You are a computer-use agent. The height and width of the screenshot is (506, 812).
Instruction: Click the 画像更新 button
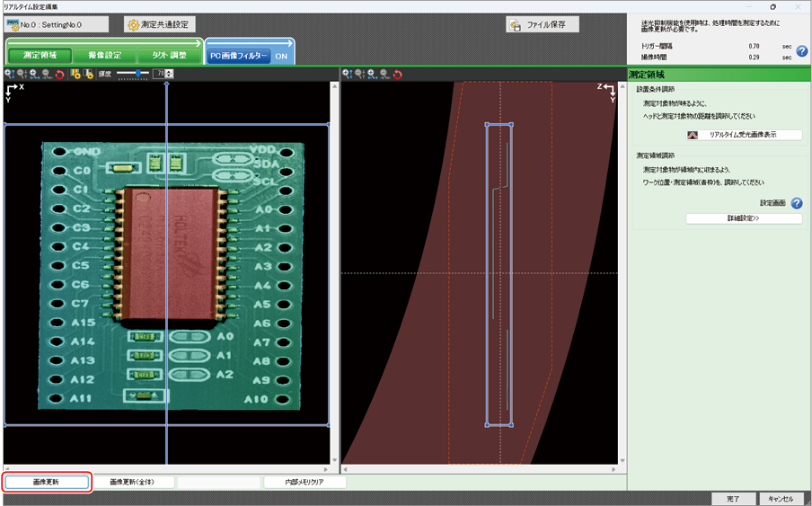click(x=47, y=482)
